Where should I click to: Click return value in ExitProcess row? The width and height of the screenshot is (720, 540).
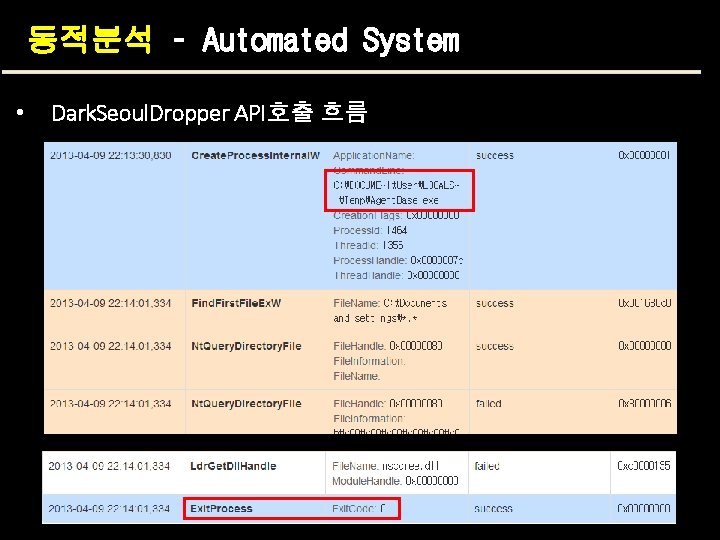pyautogui.click(x=643, y=508)
